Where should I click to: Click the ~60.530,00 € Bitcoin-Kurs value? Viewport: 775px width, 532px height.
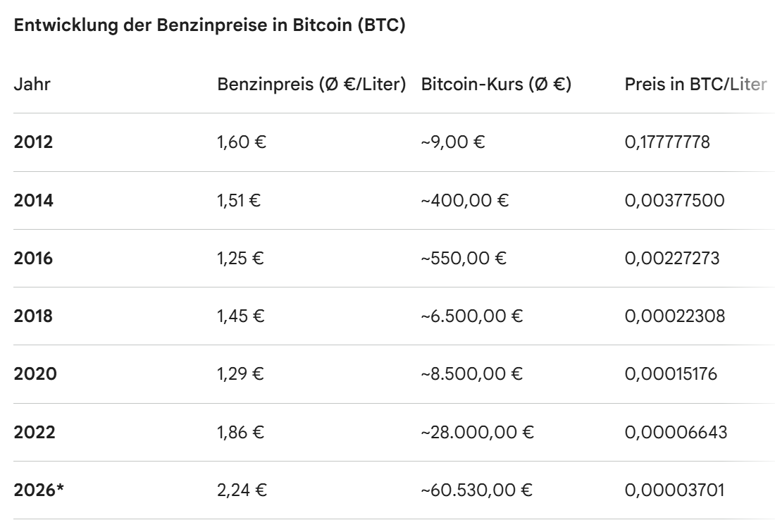click(476, 490)
